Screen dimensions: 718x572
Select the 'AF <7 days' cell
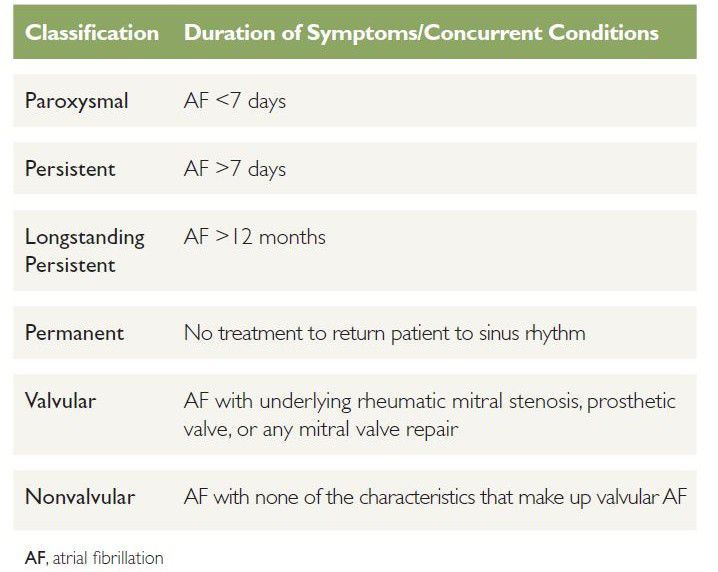[235, 101]
